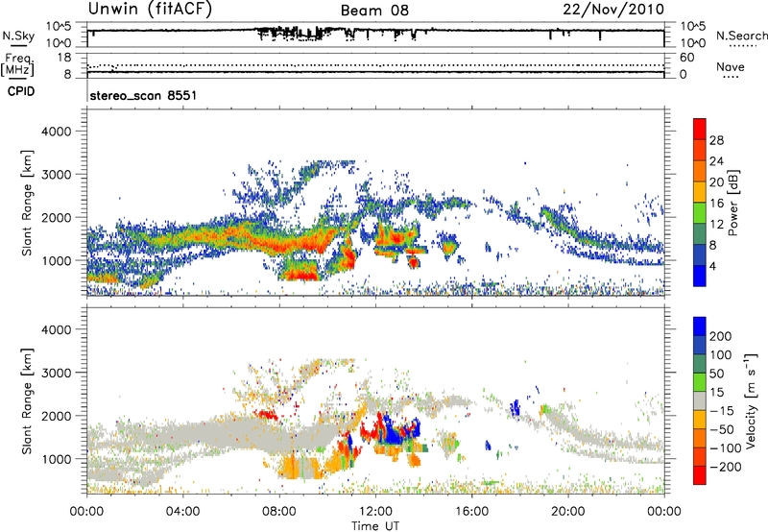The image size is (768, 532).
Task: Click the "-200" label on Velocity color bar
Action: 725,467
